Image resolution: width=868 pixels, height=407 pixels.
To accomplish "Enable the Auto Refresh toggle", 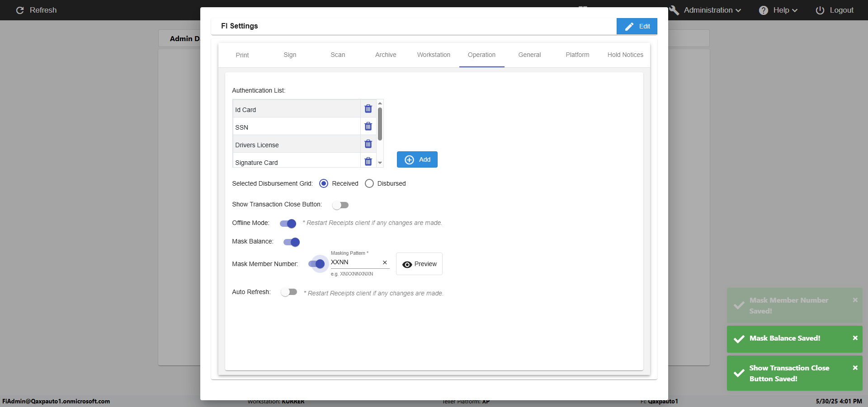I will click(x=289, y=292).
